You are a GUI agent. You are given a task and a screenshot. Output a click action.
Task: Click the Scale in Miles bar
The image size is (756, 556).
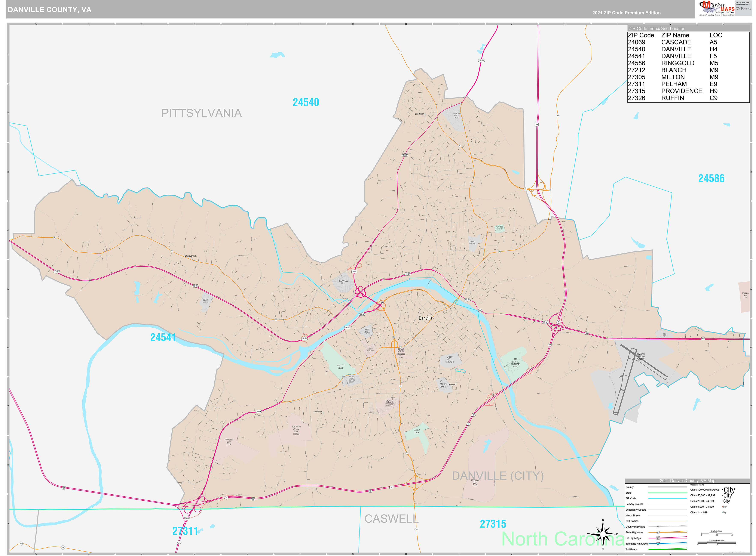717,533
